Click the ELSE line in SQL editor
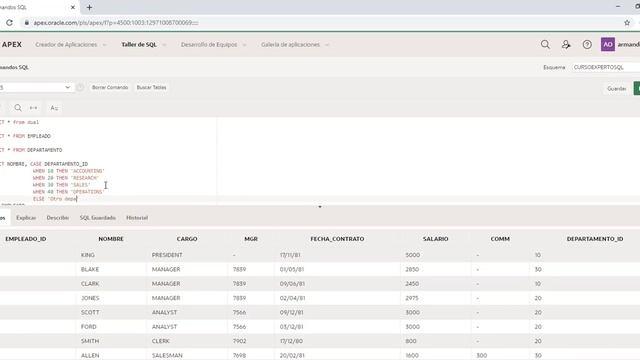The width and height of the screenshot is (640, 360). coord(55,199)
